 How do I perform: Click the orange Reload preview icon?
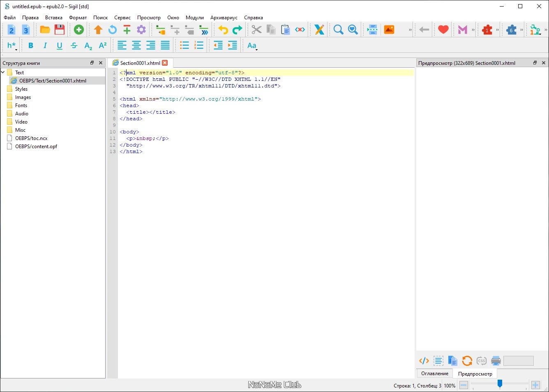click(467, 361)
